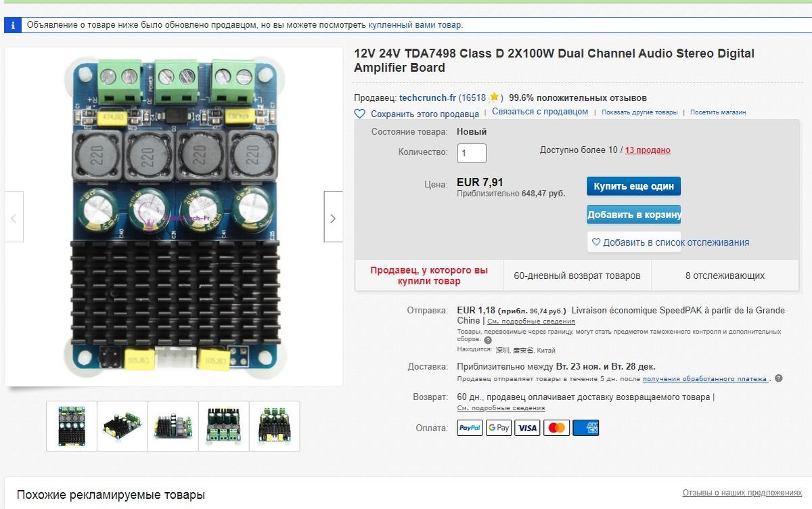Show previous product image arrow
The width and height of the screenshot is (812, 509).
pyautogui.click(x=14, y=217)
